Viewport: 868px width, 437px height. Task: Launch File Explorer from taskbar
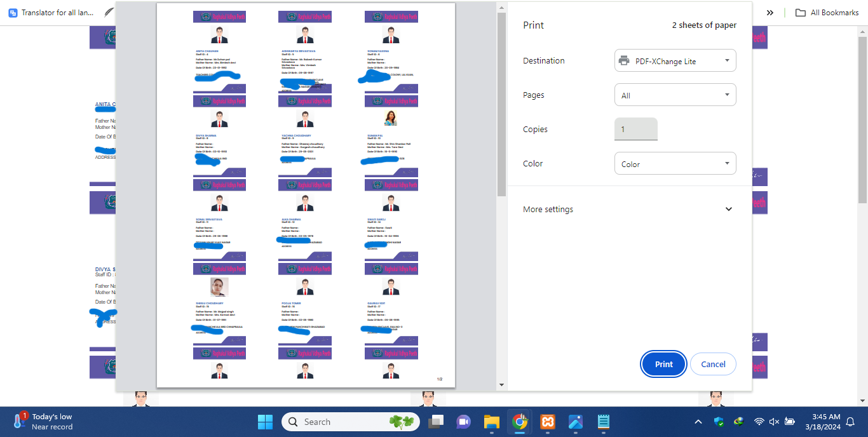tap(492, 422)
